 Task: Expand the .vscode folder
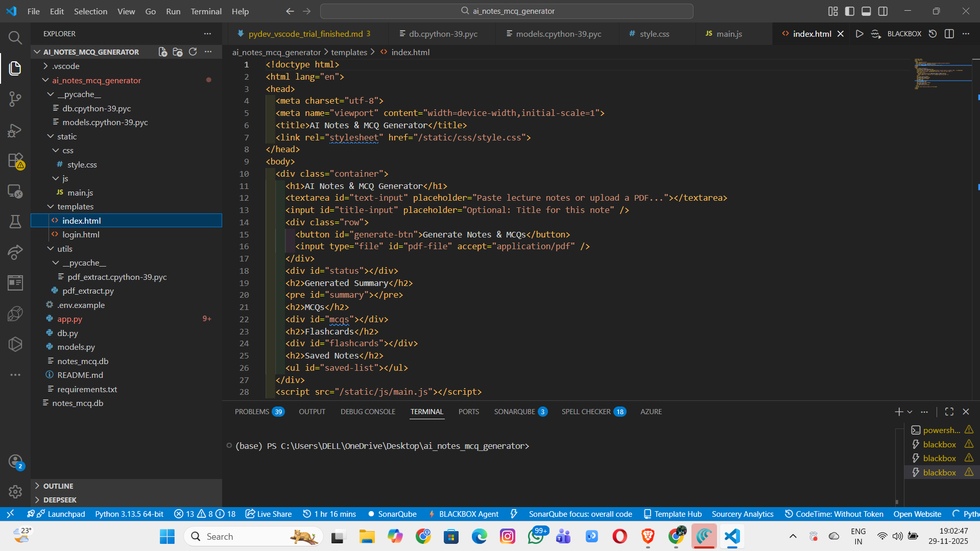click(66, 66)
